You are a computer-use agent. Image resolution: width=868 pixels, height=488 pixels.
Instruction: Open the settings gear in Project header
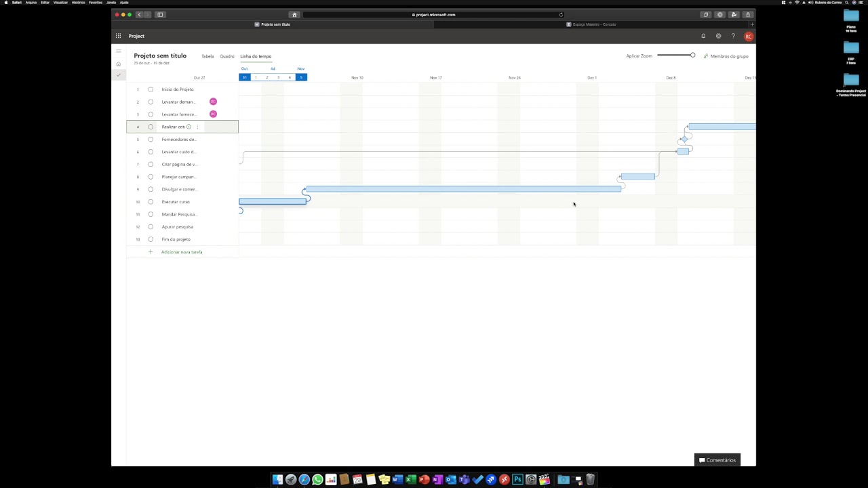718,36
